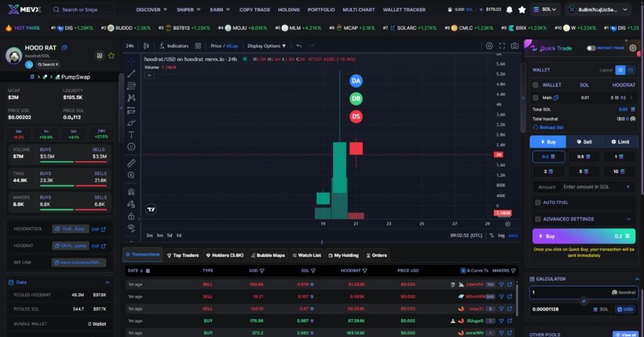Select the 10 SOL preset amount
Viewport: 644px width, 337px height.
(x=619, y=171)
